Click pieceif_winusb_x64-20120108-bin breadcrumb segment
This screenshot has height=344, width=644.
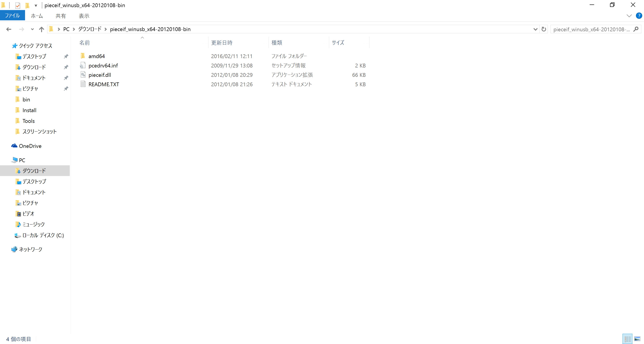coord(150,29)
